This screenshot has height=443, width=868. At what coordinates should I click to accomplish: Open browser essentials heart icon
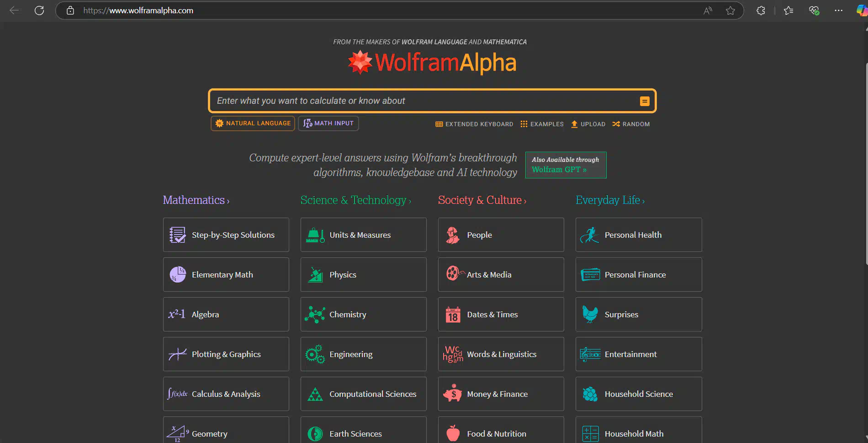coord(814,11)
